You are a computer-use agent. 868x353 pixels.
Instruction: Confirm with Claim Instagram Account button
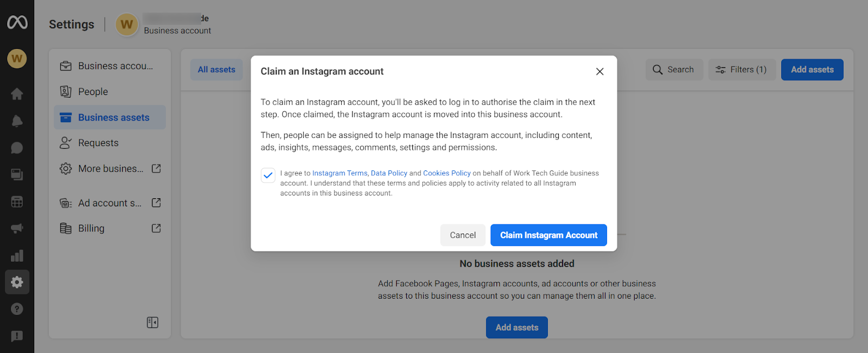point(548,235)
